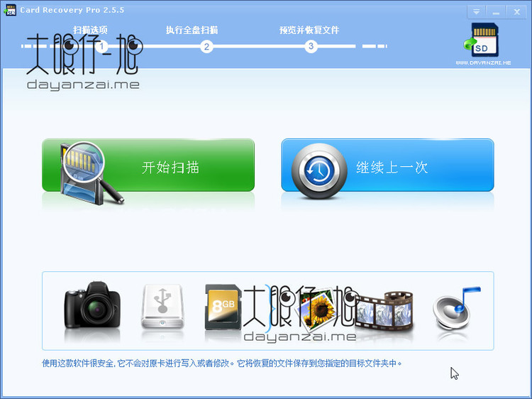Screen dimensions: 532x399
Task: Click the blue 继续上一次 resume button
Action: point(387,165)
